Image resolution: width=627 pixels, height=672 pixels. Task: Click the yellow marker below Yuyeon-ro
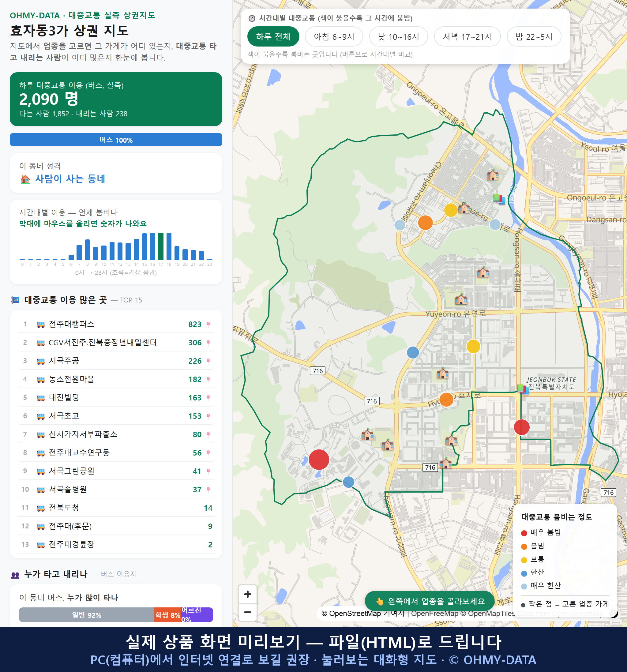pyautogui.click(x=473, y=346)
